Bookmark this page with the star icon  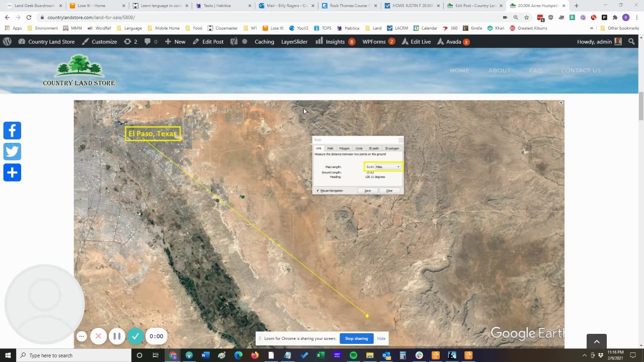click(526, 17)
